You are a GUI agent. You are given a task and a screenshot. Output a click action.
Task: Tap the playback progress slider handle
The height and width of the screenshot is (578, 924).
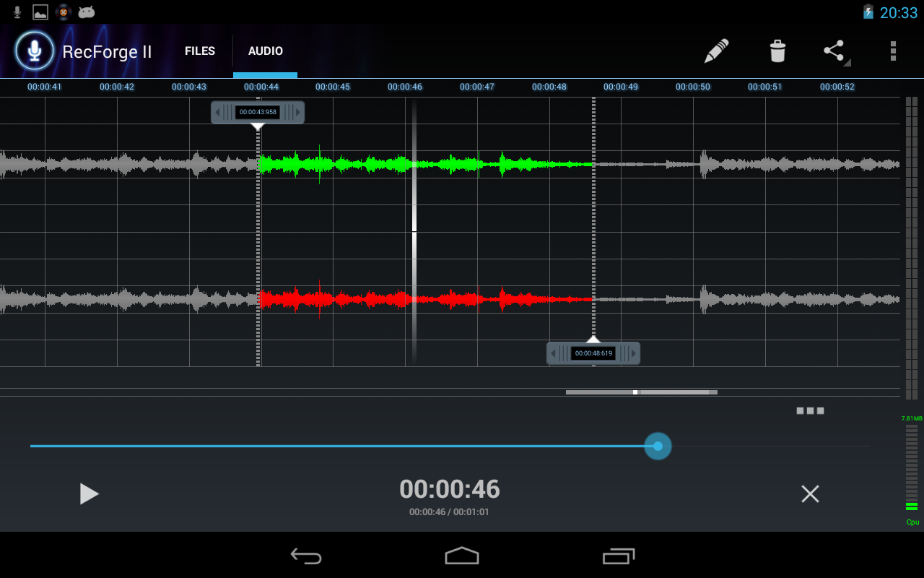658,446
